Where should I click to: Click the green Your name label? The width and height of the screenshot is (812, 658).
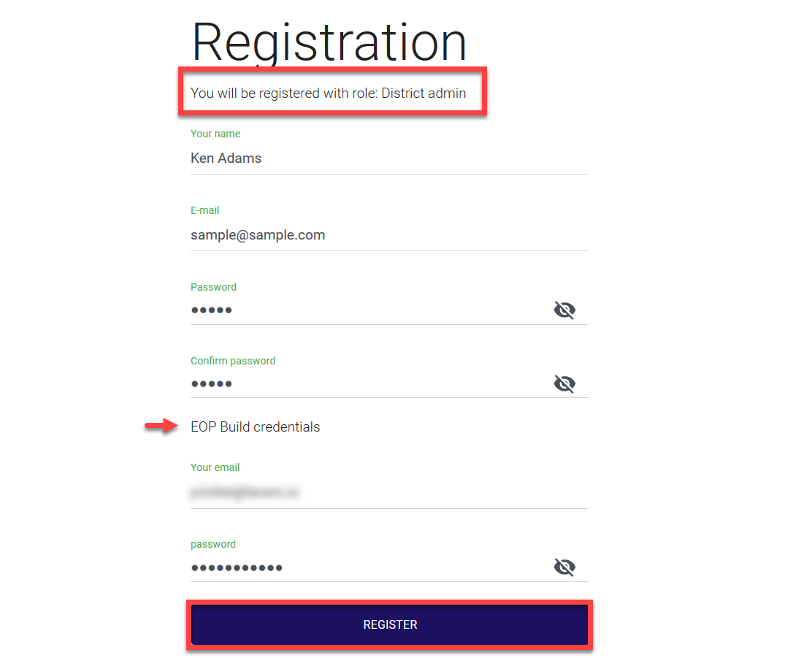tap(215, 134)
